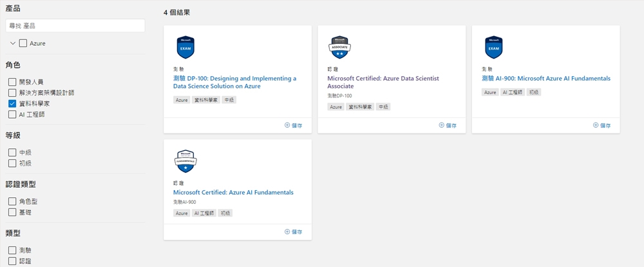Save the DP-100 exam card

tap(293, 126)
